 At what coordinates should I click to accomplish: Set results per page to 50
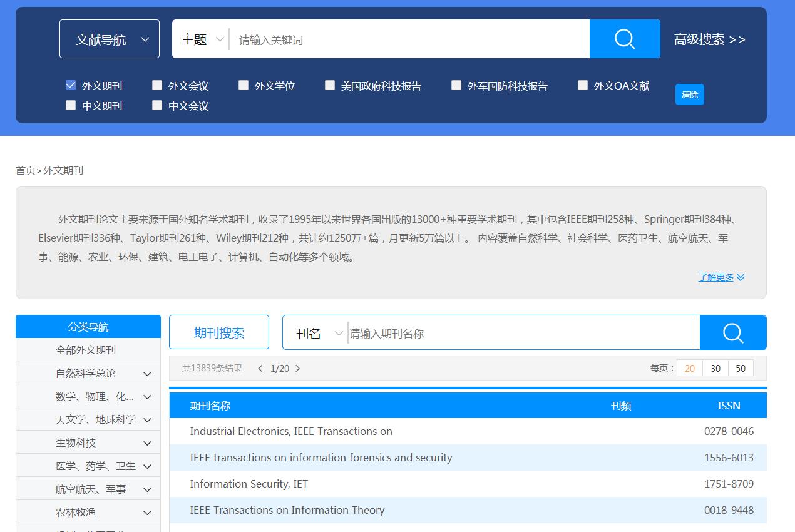741,368
